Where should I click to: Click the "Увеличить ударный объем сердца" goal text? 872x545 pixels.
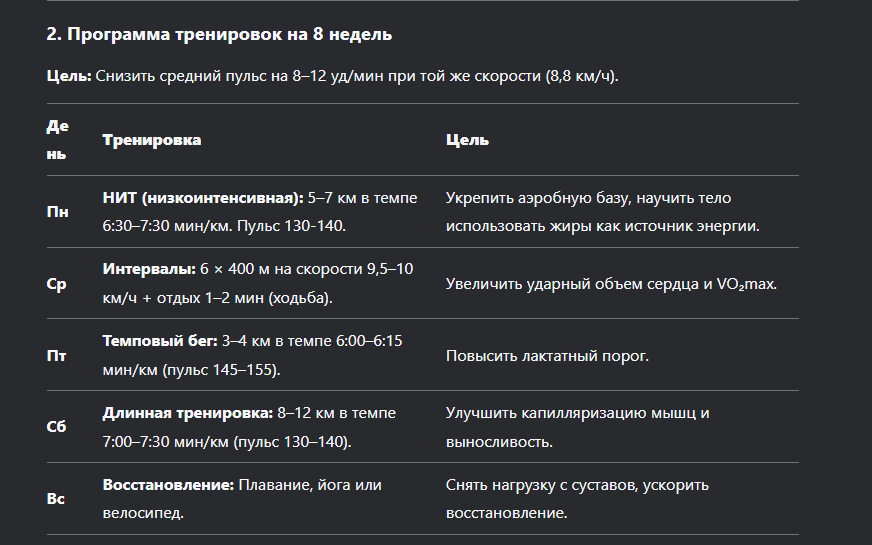611,284
